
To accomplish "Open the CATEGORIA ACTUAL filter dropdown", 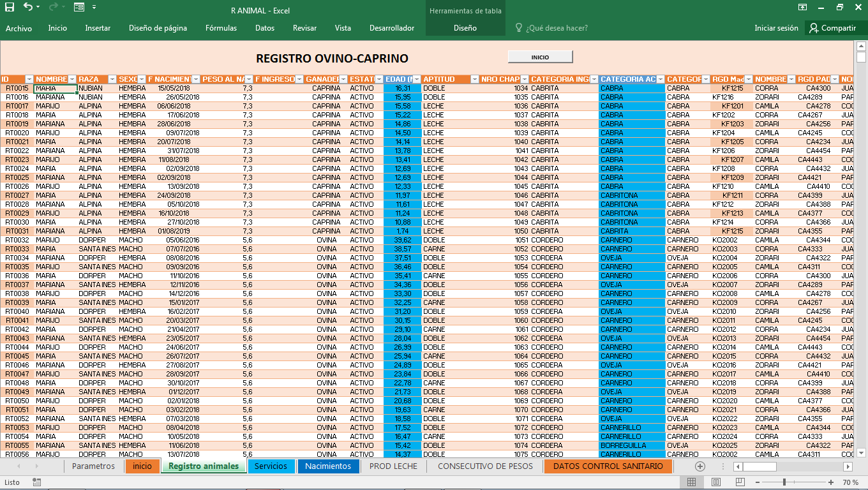I will pos(661,79).
